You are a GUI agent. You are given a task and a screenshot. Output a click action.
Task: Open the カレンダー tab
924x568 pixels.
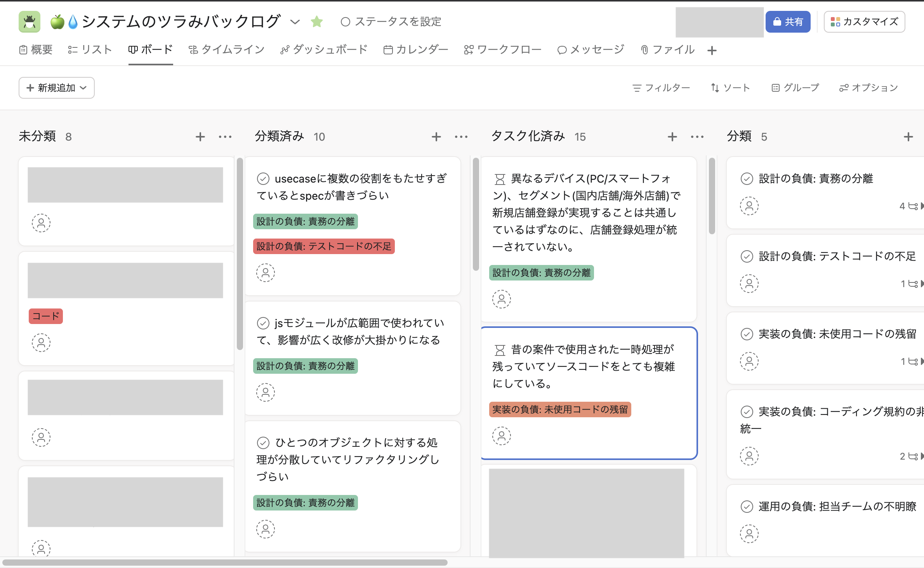click(415, 50)
